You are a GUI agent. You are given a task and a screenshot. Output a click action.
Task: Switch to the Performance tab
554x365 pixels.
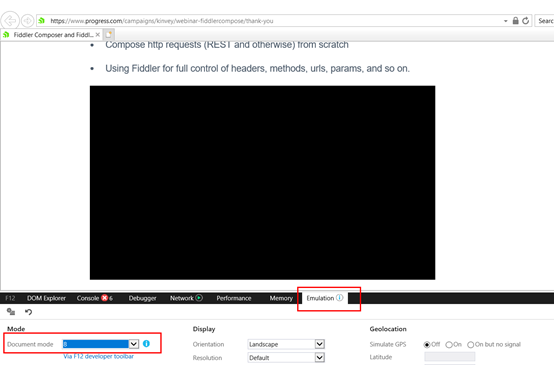(x=234, y=298)
